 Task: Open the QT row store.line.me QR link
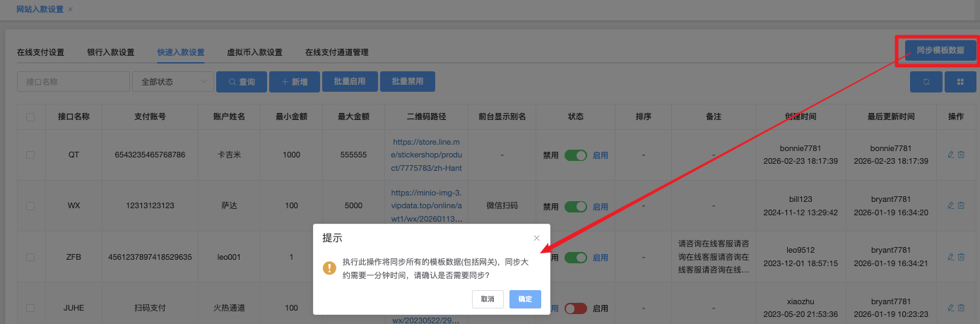(x=426, y=155)
